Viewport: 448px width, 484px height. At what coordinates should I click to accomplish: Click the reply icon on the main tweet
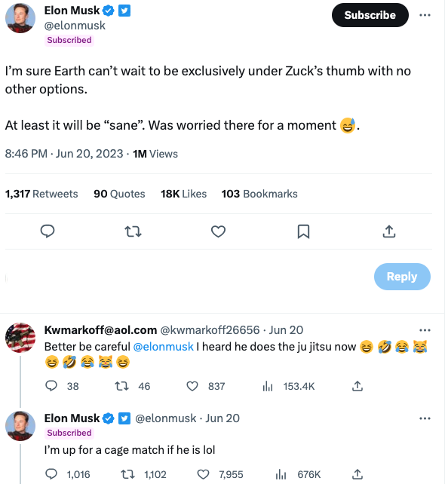point(48,231)
